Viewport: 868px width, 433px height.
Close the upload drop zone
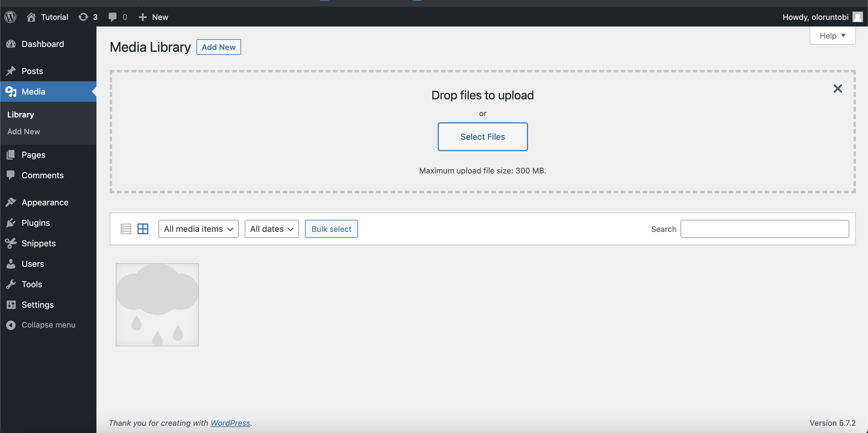[838, 89]
